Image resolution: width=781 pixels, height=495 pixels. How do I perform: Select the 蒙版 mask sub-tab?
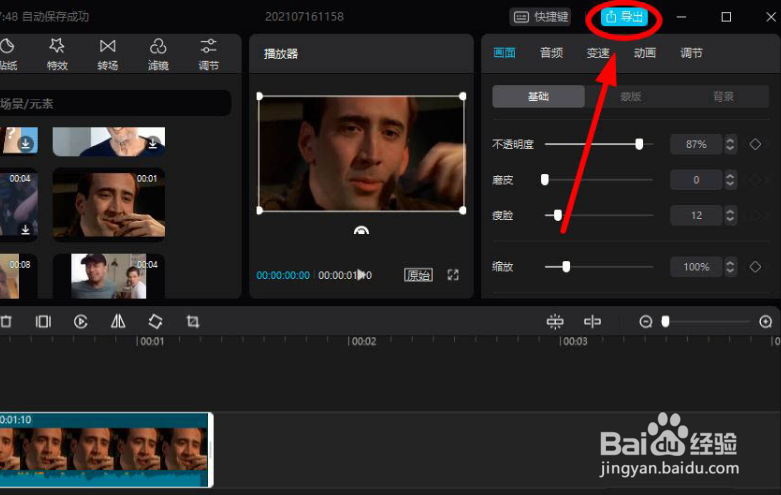click(x=631, y=96)
